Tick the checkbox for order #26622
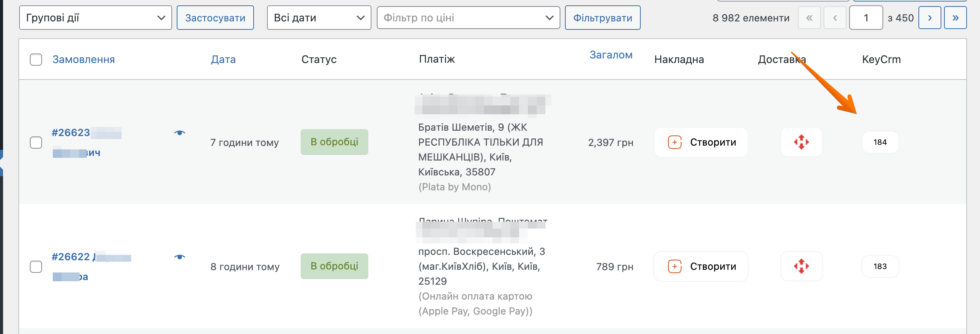Screen dimensions: 980x334 coord(36,267)
